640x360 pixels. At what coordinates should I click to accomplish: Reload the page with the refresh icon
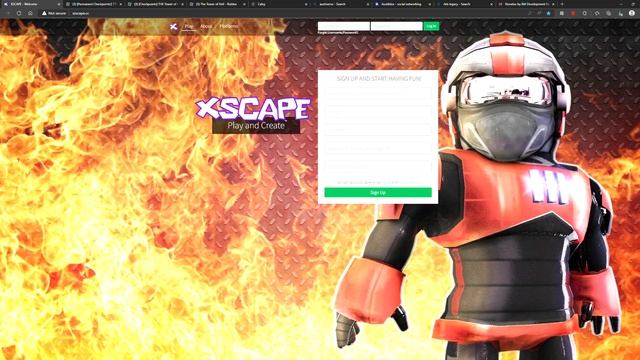[19, 13]
